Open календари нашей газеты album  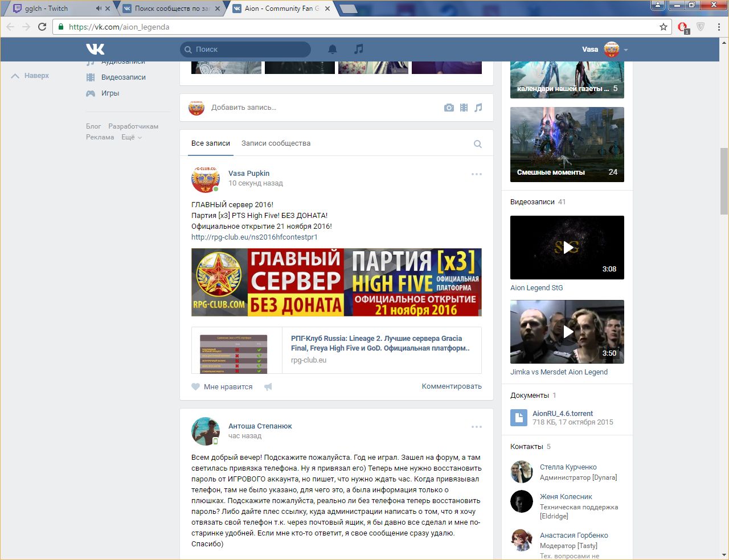[567, 79]
